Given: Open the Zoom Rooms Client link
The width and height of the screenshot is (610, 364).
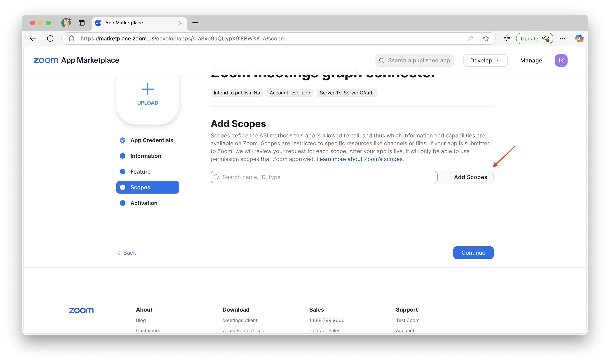Looking at the screenshot, I should (x=244, y=330).
